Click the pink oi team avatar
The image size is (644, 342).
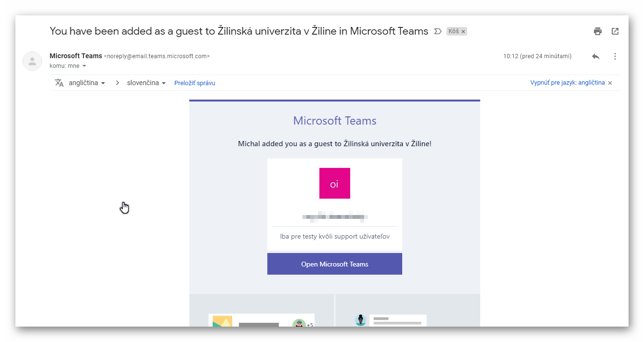point(335,183)
